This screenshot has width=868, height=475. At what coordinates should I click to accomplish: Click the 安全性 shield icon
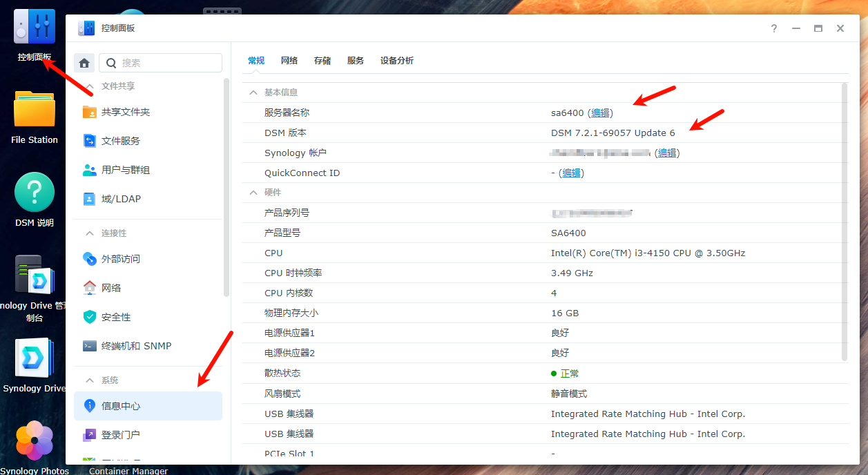point(90,317)
